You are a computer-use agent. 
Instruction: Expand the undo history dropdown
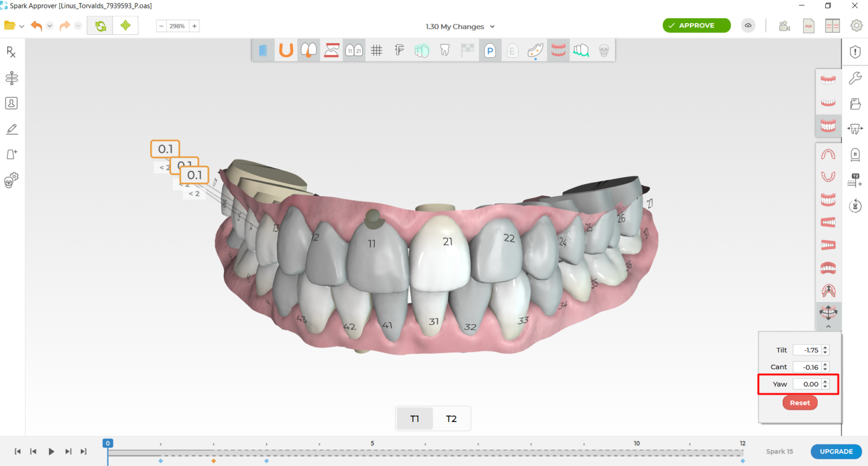pos(50,26)
